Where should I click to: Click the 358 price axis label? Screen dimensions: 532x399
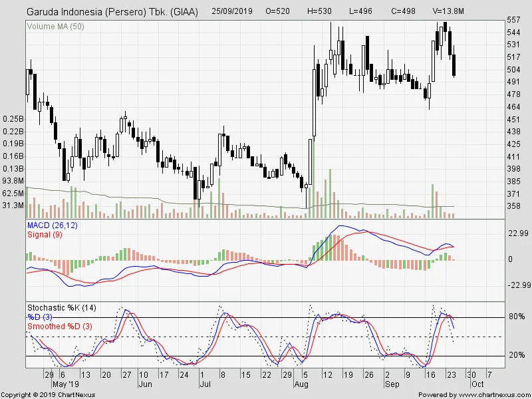pyautogui.click(x=513, y=206)
